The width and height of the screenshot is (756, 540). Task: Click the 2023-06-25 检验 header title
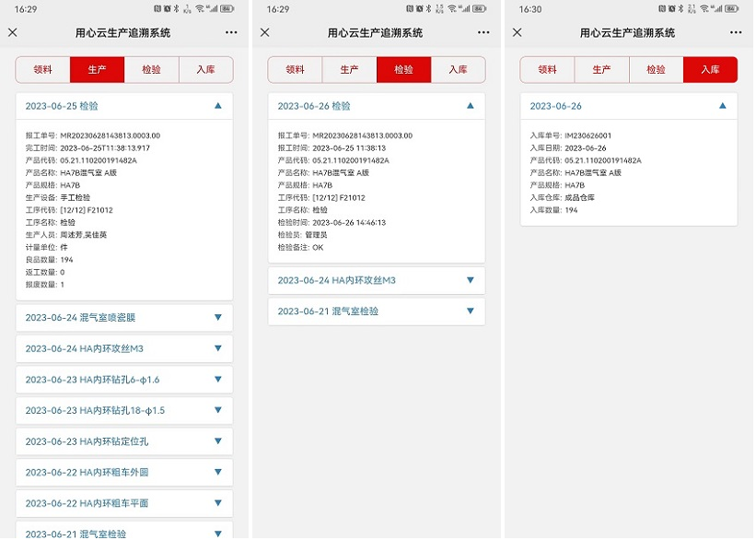pyautogui.click(x=62, y=106)
